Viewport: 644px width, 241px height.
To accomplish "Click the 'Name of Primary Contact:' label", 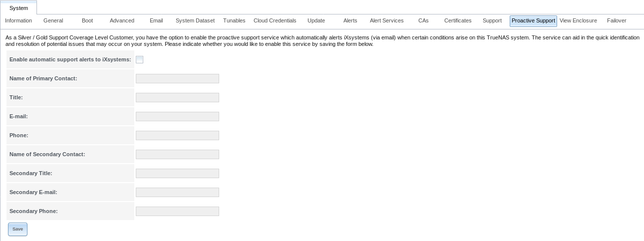I will point(43,78).
